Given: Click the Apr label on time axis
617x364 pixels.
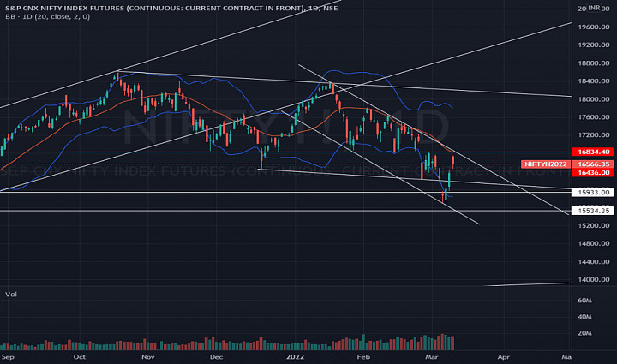Looking at the screenshot, I should (503, 357).
